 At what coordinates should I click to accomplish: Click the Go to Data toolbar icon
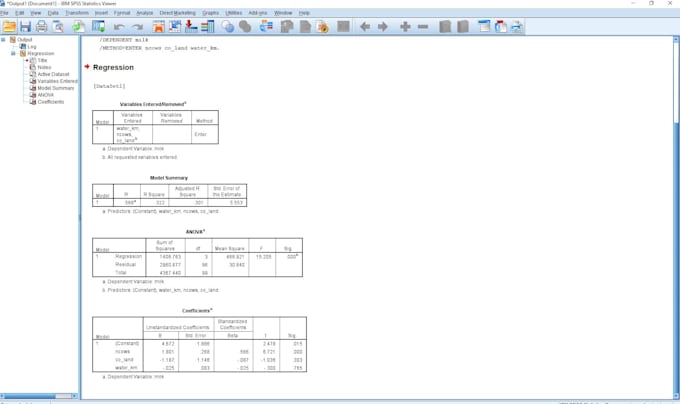[x=159, y=26]
